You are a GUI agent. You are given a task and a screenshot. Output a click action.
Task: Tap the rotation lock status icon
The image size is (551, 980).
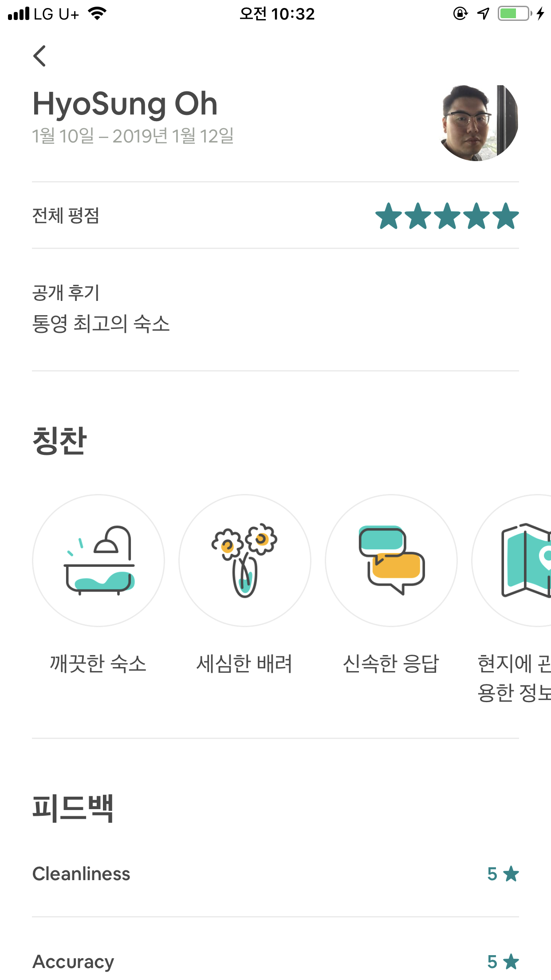click(x=460, y=14)
